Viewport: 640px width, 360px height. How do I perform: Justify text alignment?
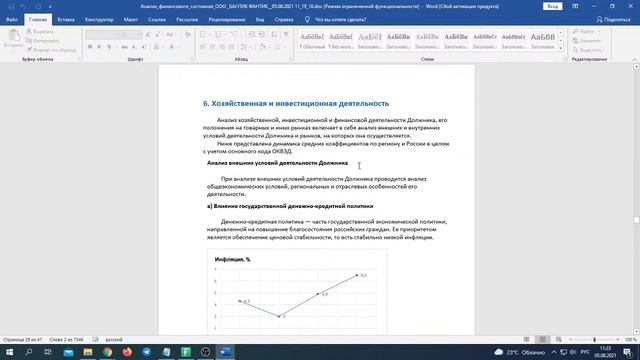232,47
